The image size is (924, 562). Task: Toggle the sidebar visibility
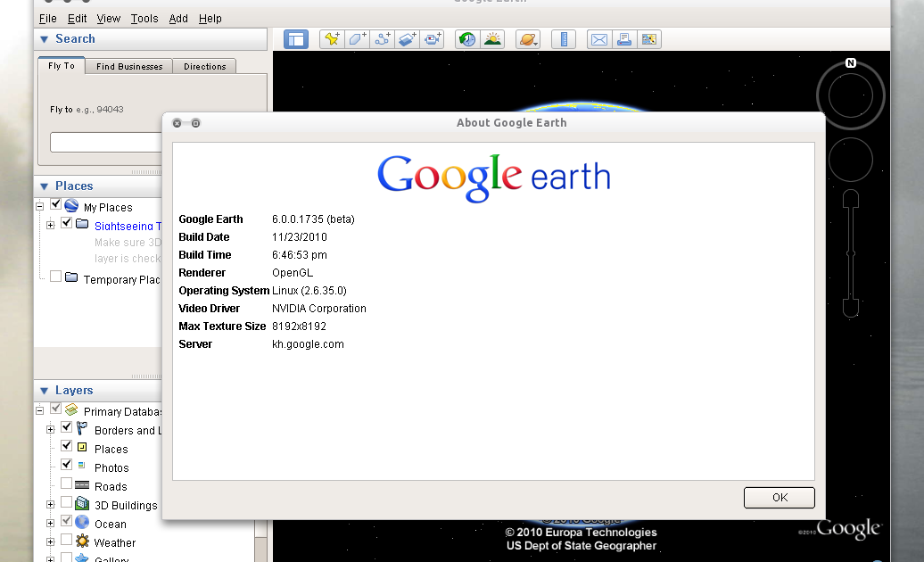295,38
